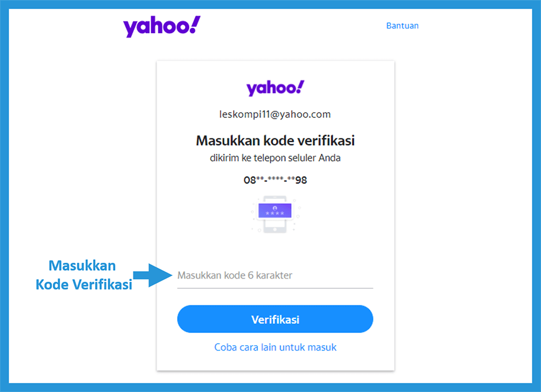Open Coba cara lain untuk masuk link
Image resolution: width=541 pixels, height=392 pixels.
275,347
